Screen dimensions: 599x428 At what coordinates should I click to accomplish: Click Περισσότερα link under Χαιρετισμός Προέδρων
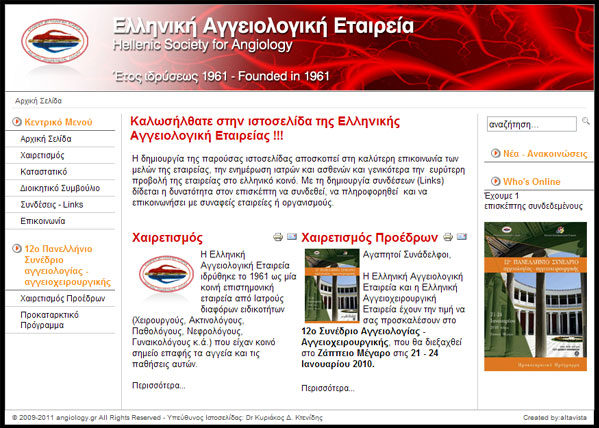(328, 388)
